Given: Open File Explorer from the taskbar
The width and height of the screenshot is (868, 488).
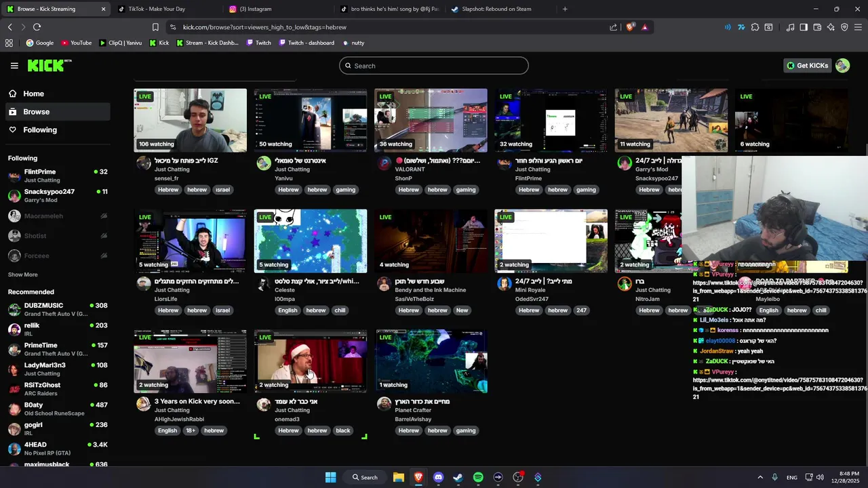Looking at the screenshot, I should pos(399,477).
